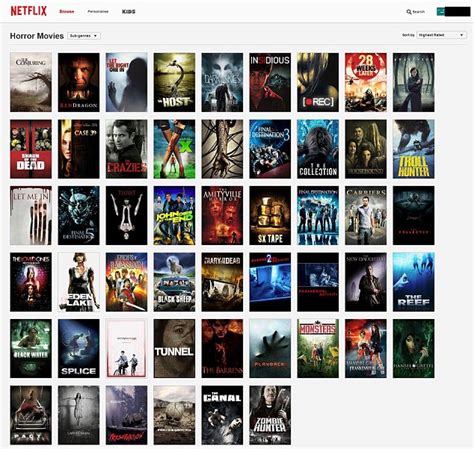Open The Pact movie poster
The height and width of the screenshot is (449, 474).
[31, 415]
